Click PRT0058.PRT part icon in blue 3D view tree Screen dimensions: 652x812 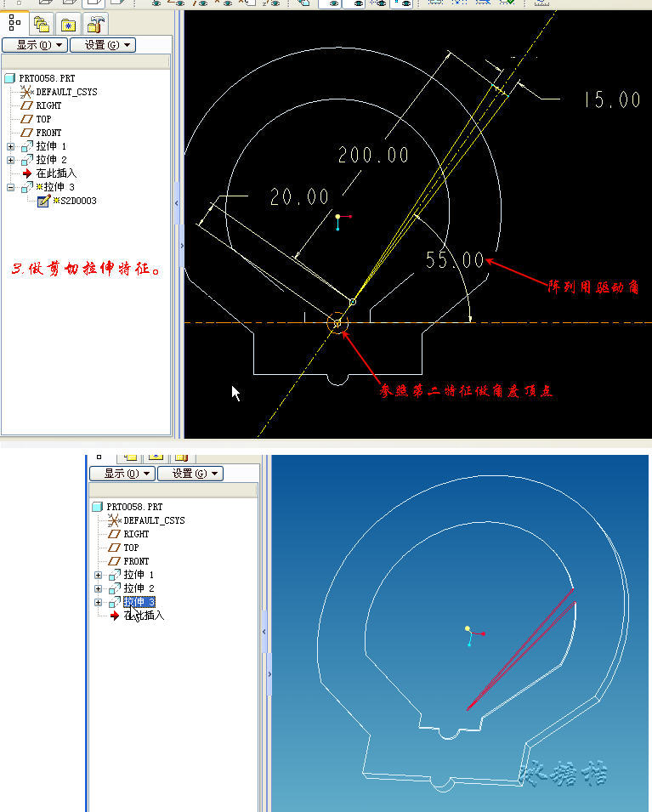(98, 507)
